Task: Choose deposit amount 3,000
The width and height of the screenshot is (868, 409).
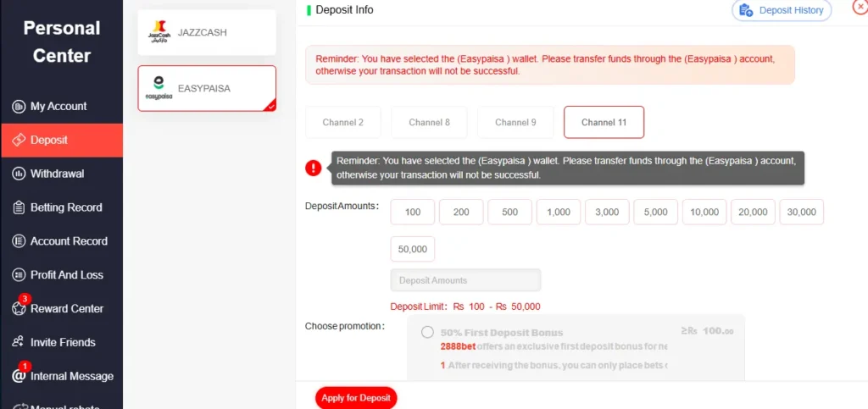Action: click(607, 213)
